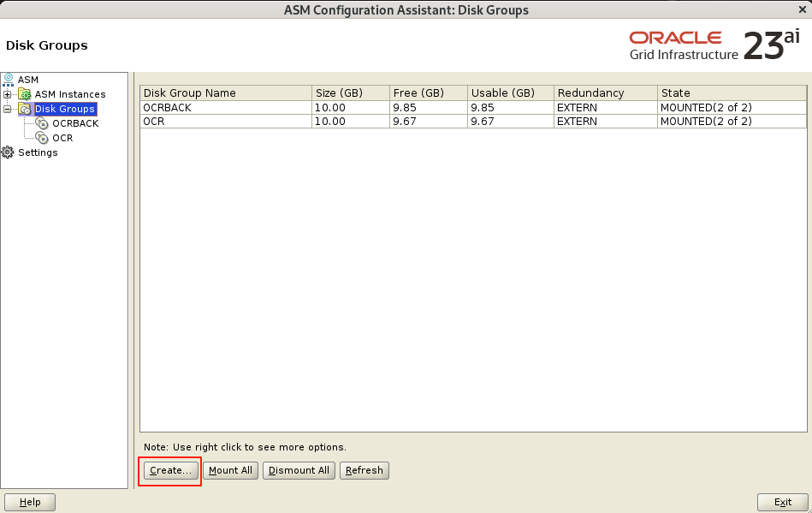Click MOUNTED(2 of 2) state for OCR
This screenshot has width=812, height=513.
(x=732, y=122)
